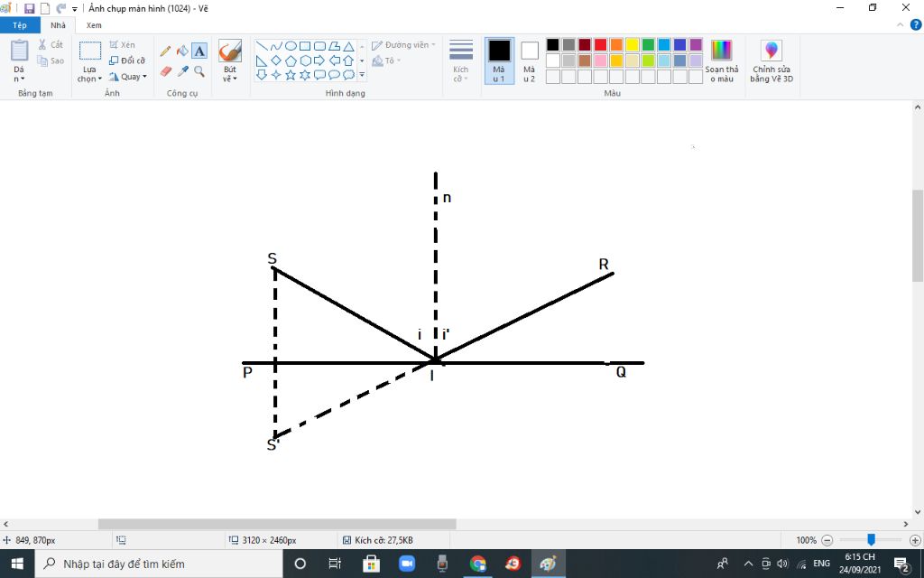This screenshot has height=578, width=924.
Task: Open Chỉnh sửa bằng Vẽ 3D
Action: 772,61
